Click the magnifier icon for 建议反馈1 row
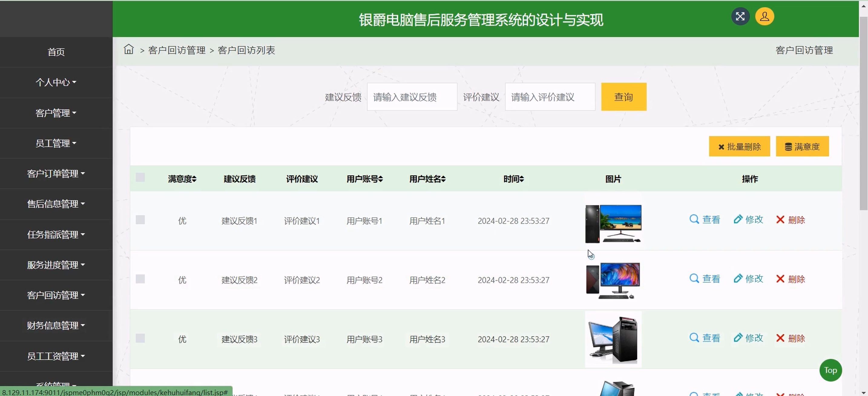868x396 pixels. click(694, 219)
